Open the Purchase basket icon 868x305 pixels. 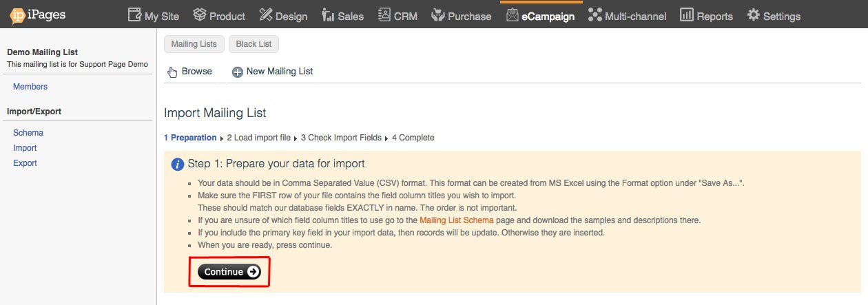coord(437,15)
